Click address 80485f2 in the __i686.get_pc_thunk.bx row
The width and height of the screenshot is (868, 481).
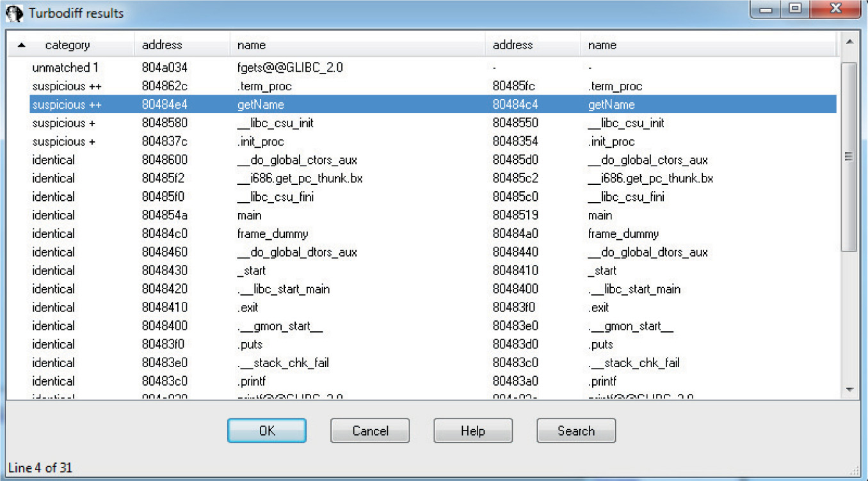tap(165, 178)
